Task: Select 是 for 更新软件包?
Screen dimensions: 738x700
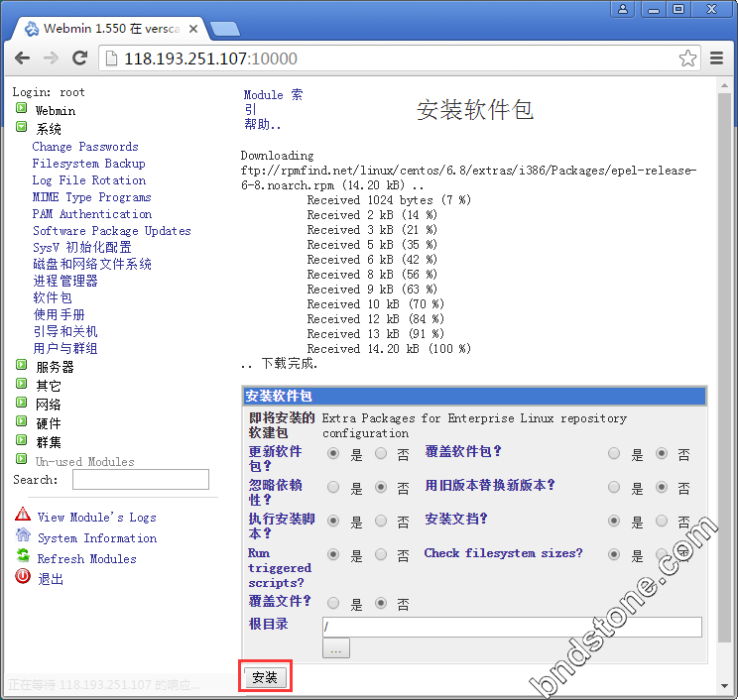Action: (x=333, y=453)
